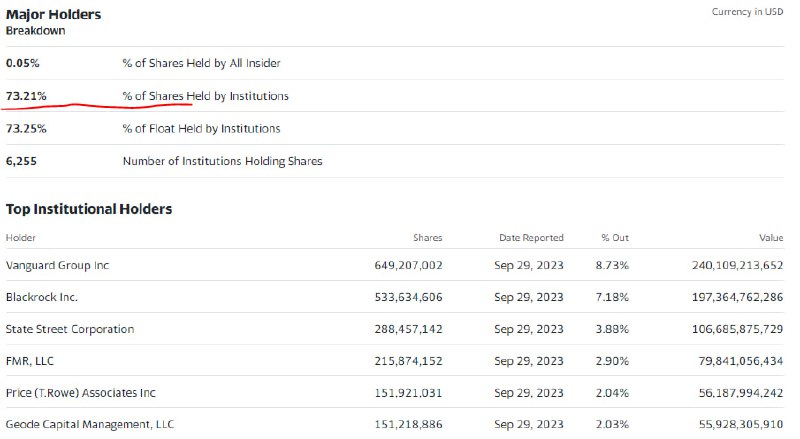Select FMR's 2.90% out value
The height and width of the screenshot is (439, 800).
(612, 361)
